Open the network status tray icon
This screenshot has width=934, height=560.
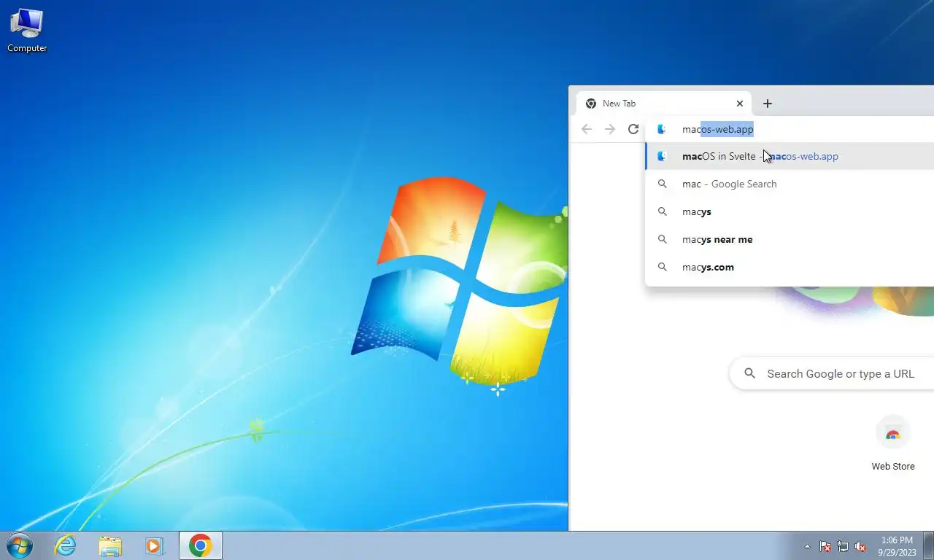point(843,546)
